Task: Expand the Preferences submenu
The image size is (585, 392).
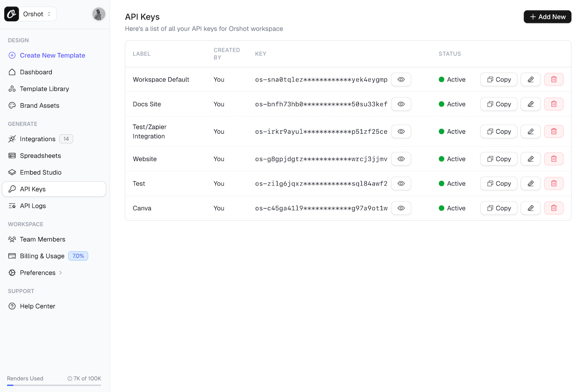Action: point(61,273)
